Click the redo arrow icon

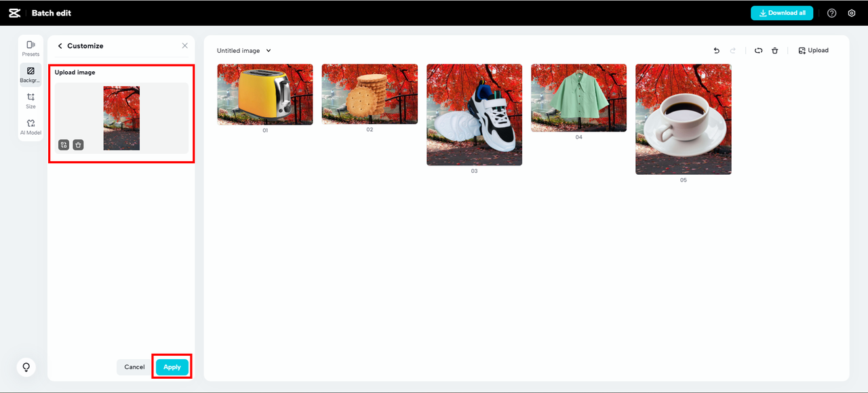pos(732,51)
